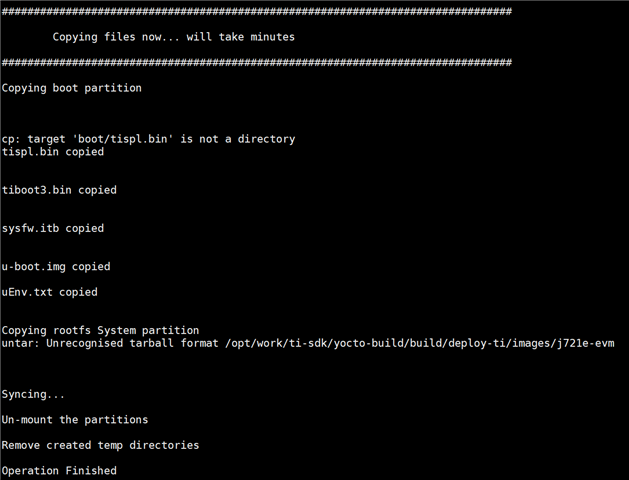
Task: Click the 'sysfw.itb copied' line
Action: click(53, 228)
